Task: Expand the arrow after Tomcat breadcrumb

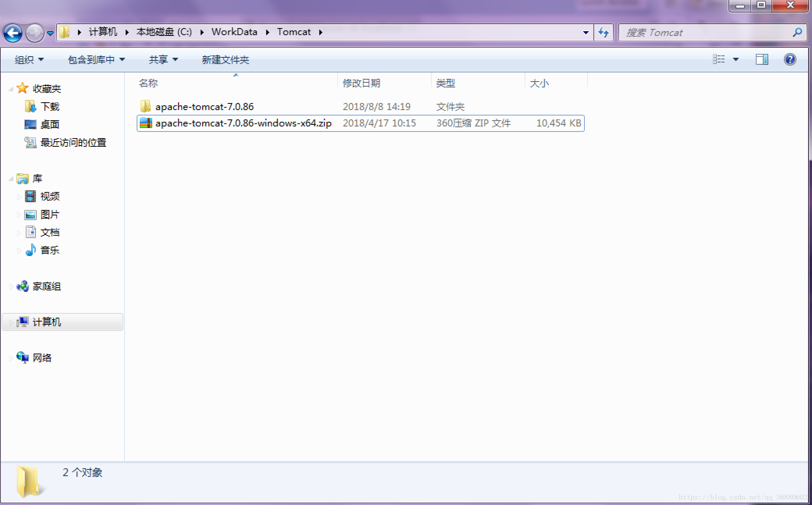Action: (x=321, y=32)
